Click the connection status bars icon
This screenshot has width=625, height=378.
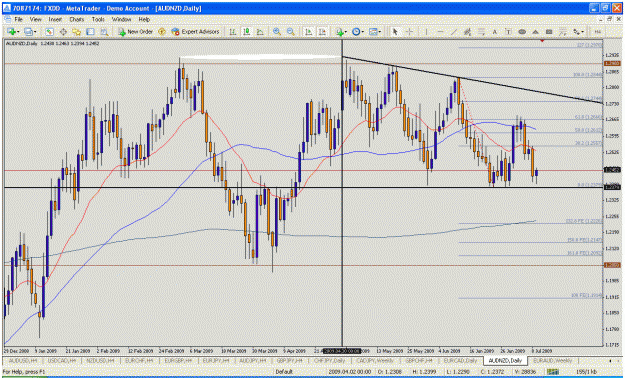click(x=553, y=371)
